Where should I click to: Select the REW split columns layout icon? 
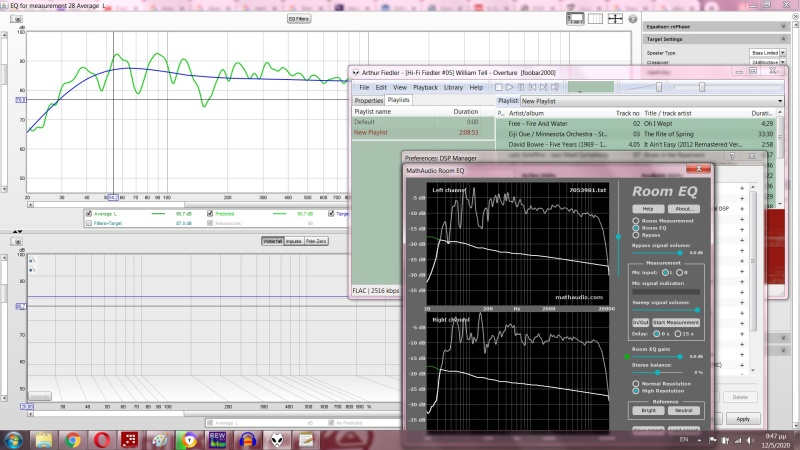tap(595, 19)
